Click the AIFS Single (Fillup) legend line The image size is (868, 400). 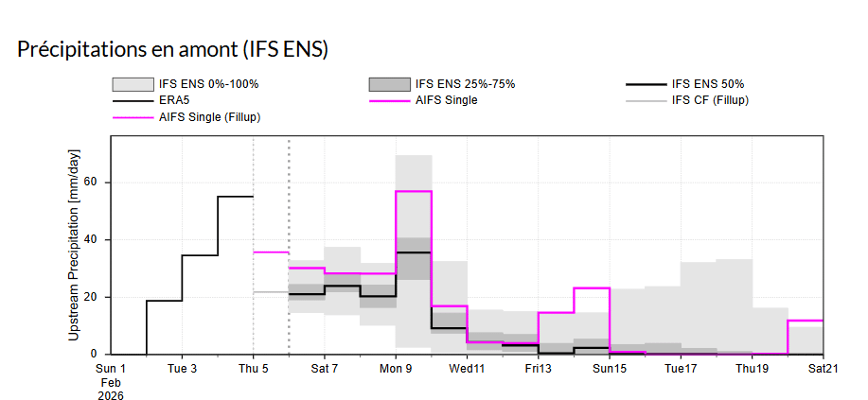(x=133, y=116)
